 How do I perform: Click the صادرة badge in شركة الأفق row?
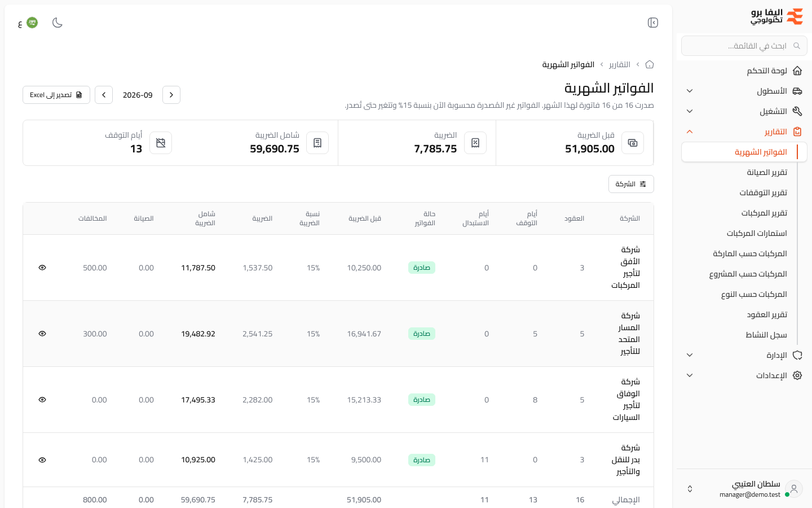point(422,268)
